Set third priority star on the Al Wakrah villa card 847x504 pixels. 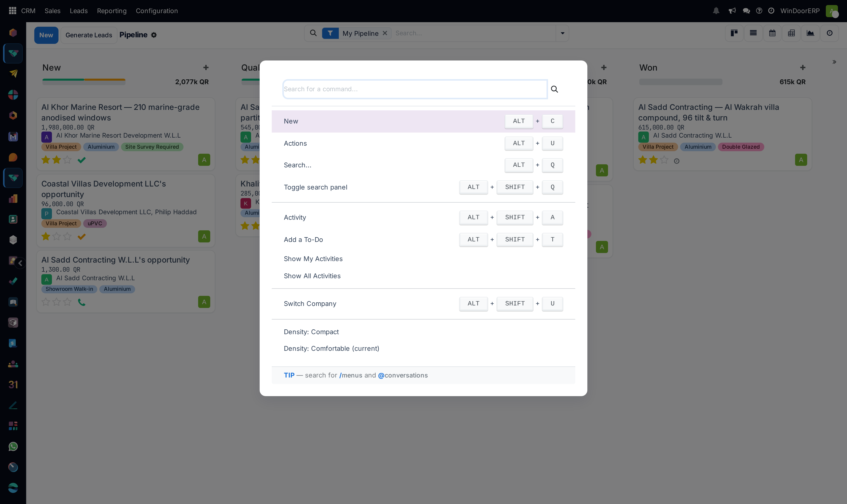coord(664,160)
